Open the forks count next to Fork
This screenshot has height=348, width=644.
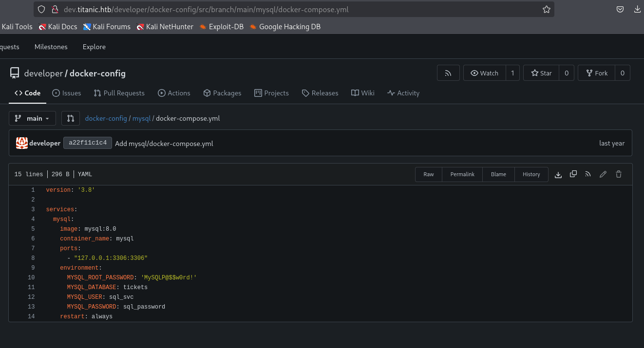pyautogui.click(x=623, y=73)
